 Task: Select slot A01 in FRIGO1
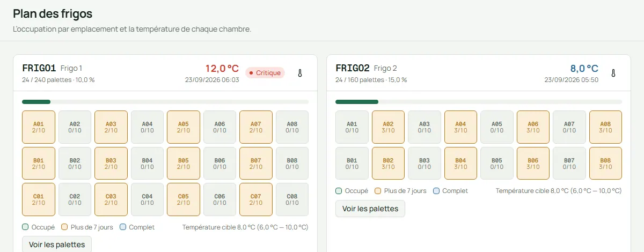point(39,127)
